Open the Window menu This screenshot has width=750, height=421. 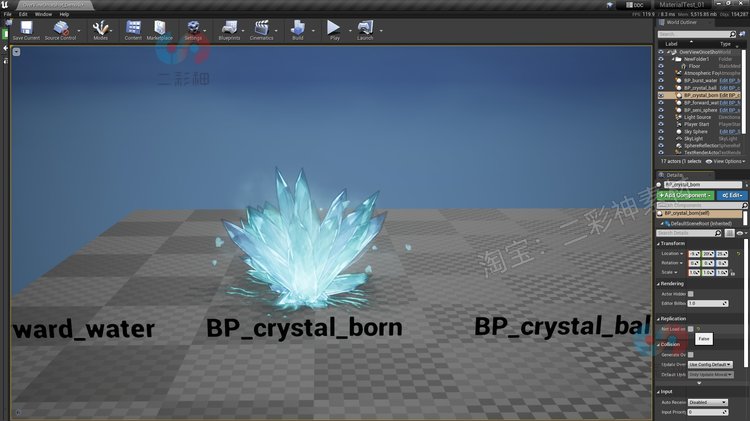point(43,14)
